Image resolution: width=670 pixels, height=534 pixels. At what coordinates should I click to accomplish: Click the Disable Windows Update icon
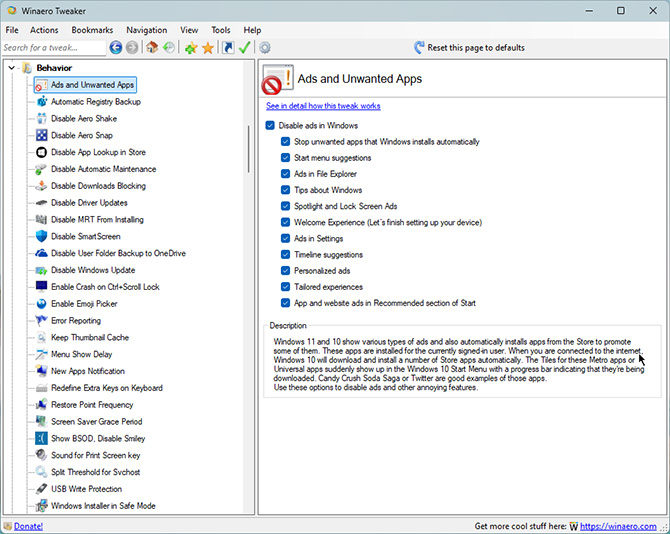41,270
